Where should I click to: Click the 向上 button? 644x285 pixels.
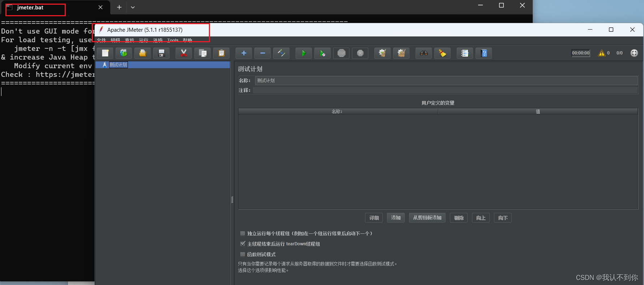(481, 218)
